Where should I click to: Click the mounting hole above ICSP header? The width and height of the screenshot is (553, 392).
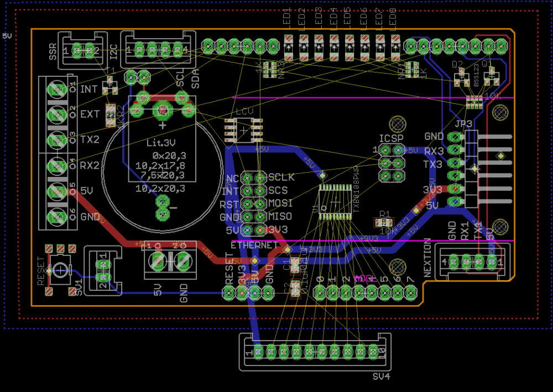(x=398, y=124)
